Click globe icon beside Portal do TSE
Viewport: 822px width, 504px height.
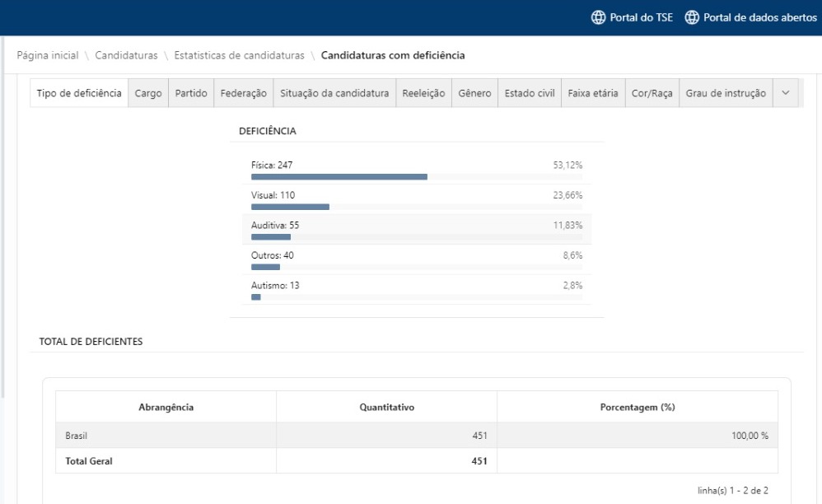click(x=598, y=18)
